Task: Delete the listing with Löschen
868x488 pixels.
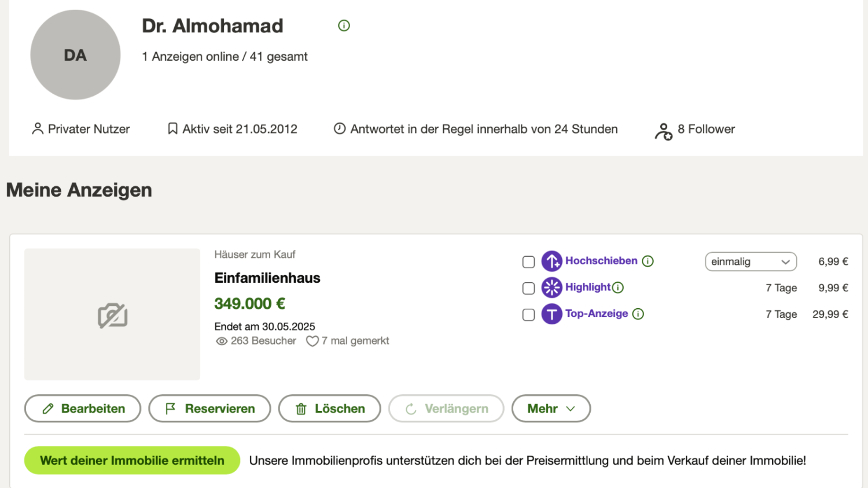Action: (329, 409)
